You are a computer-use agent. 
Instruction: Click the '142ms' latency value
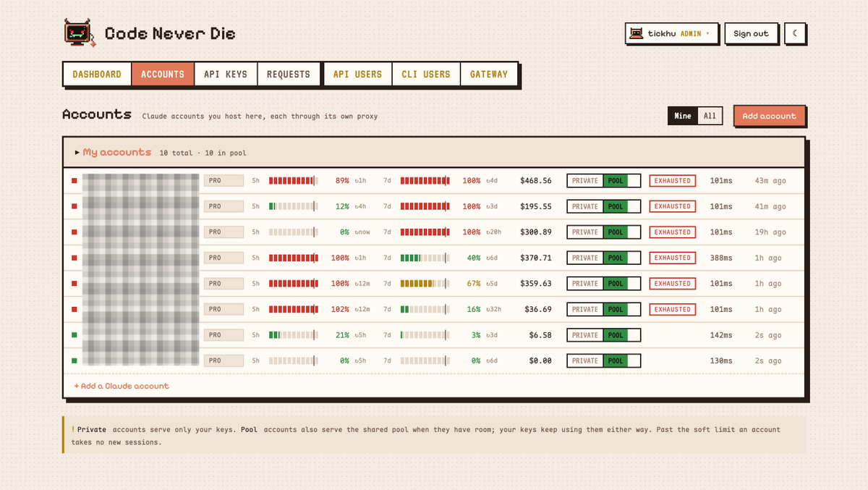coord(721,335)
